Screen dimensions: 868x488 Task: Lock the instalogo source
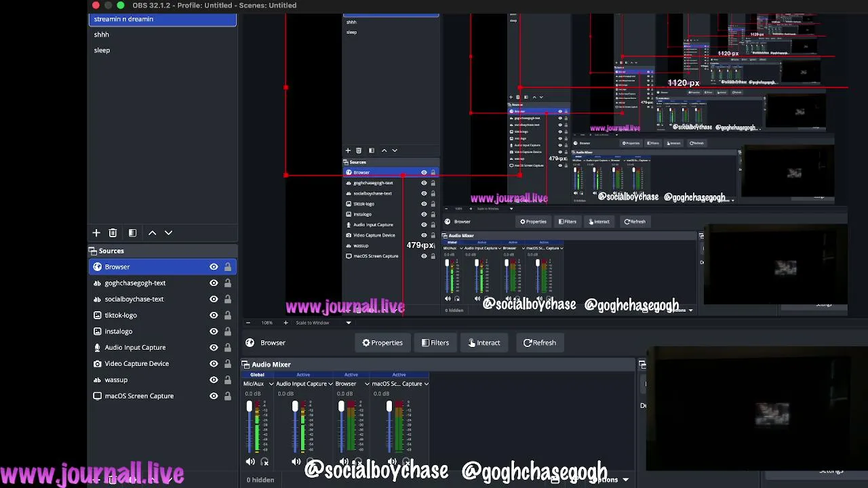click(x=228, y=331)
